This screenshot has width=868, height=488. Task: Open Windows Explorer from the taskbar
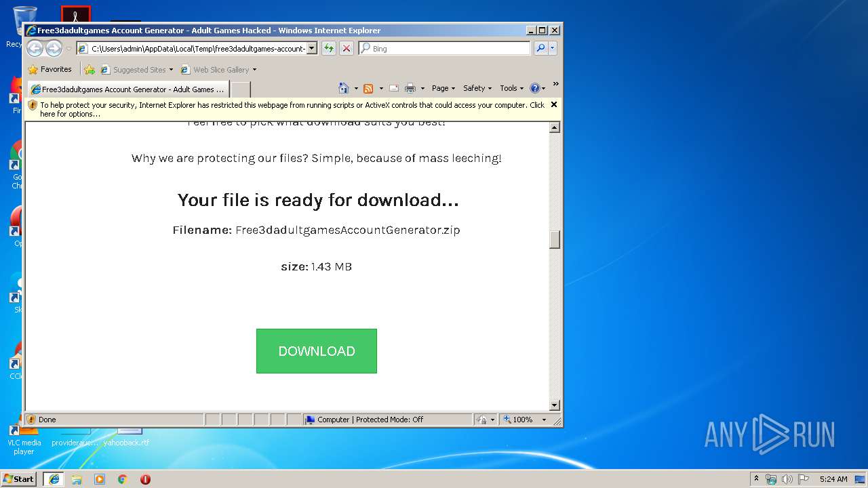[77, 479]
